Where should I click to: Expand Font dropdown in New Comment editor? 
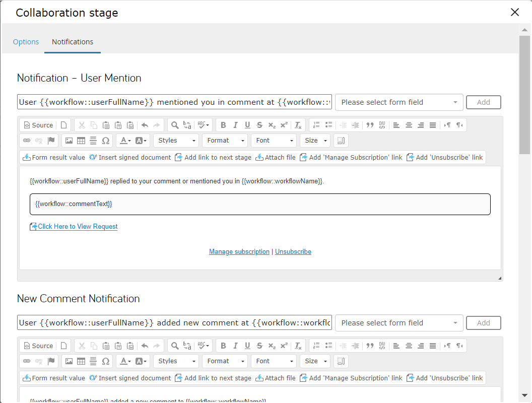[274, 361]
